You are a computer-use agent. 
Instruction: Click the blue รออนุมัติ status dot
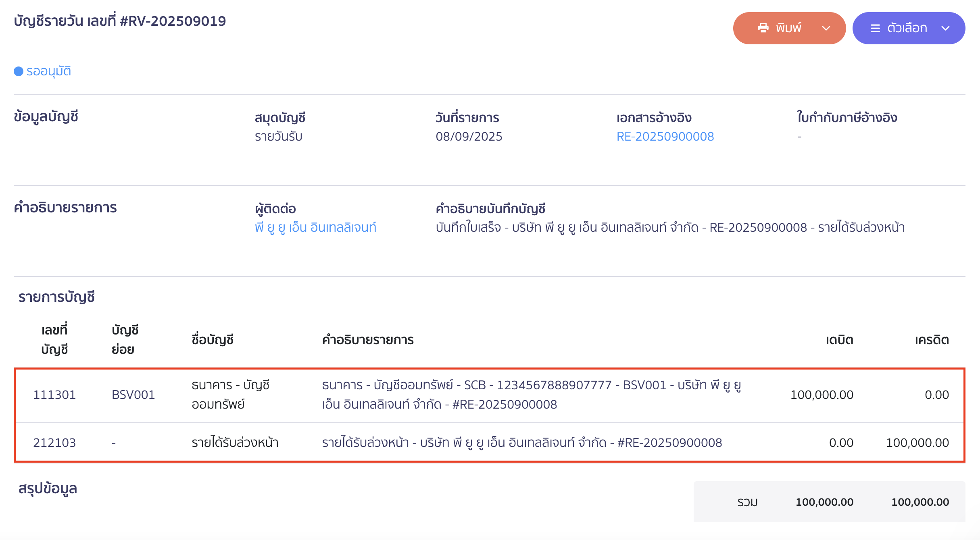[19, 71]
